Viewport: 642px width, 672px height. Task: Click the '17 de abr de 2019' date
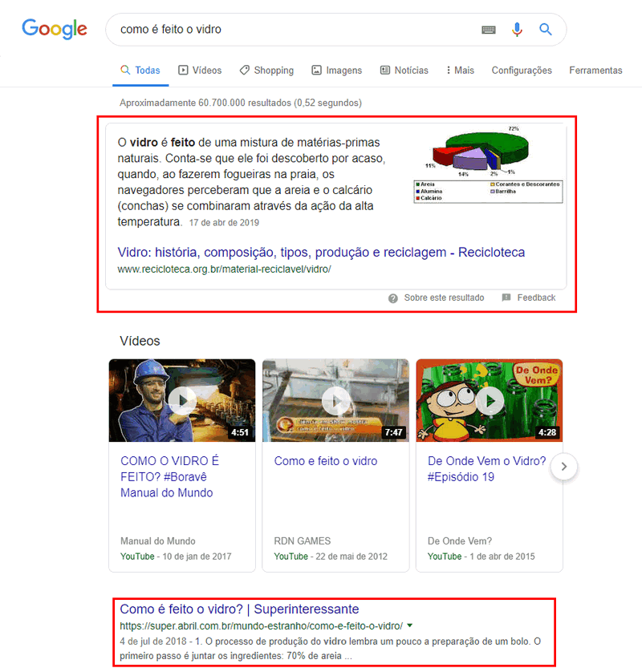[224, 222]
